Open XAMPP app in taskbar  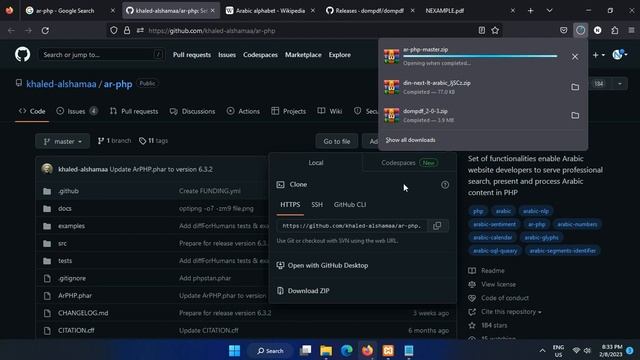388,351
